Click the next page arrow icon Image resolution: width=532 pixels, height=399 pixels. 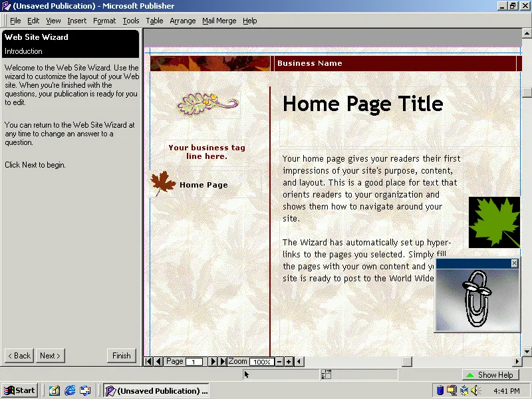pyautogui.click(x=213, y=362)
